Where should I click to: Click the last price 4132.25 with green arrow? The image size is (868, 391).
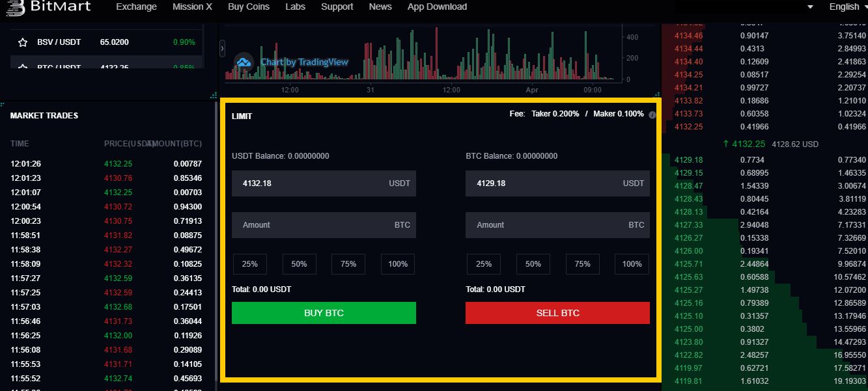744,144
